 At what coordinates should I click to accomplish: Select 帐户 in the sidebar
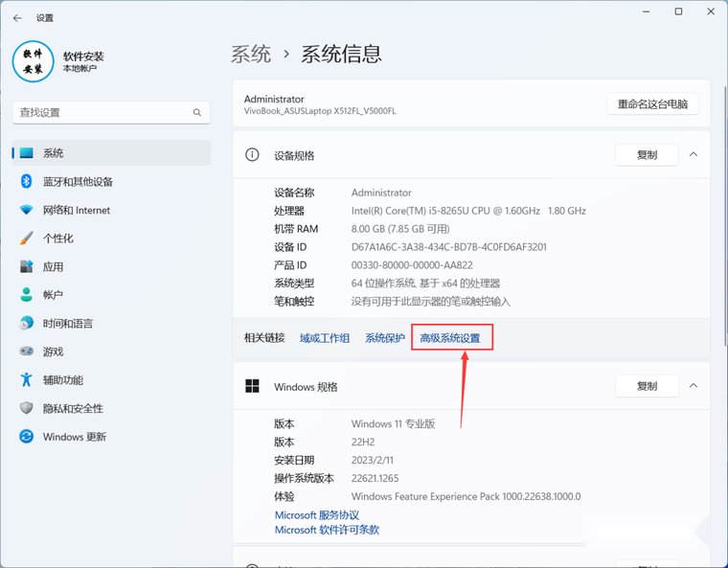click(x=111, y=294)
